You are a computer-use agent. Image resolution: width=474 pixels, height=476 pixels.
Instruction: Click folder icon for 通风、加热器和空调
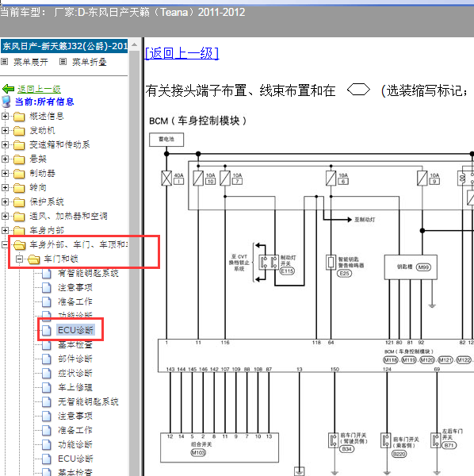click(x=19, y=217)
